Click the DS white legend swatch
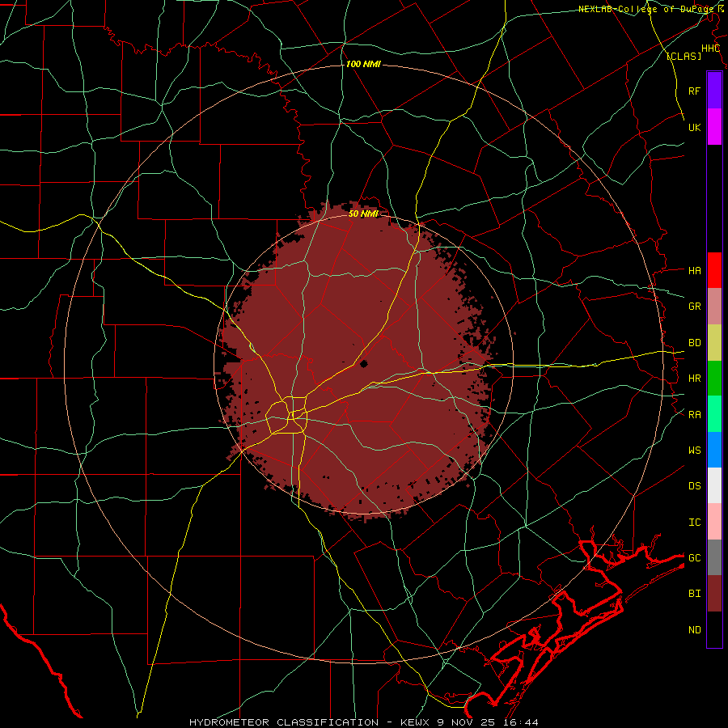Image resolution: width=728 pixels, height=728 pixels. pos(714,485)
